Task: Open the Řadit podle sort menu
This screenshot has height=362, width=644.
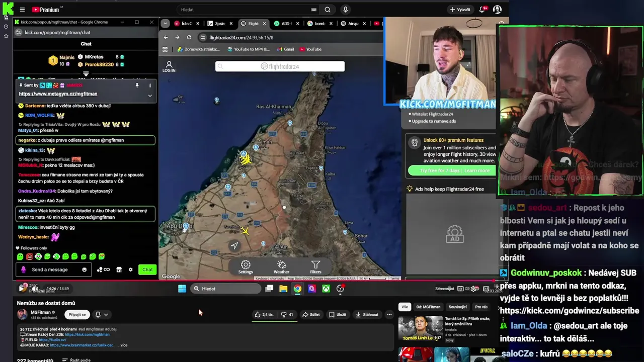Action: point(76,360)
